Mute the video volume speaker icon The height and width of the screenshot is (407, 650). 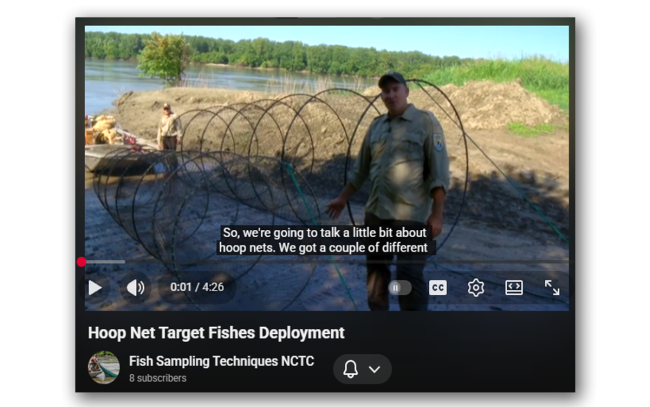(135, 287)
